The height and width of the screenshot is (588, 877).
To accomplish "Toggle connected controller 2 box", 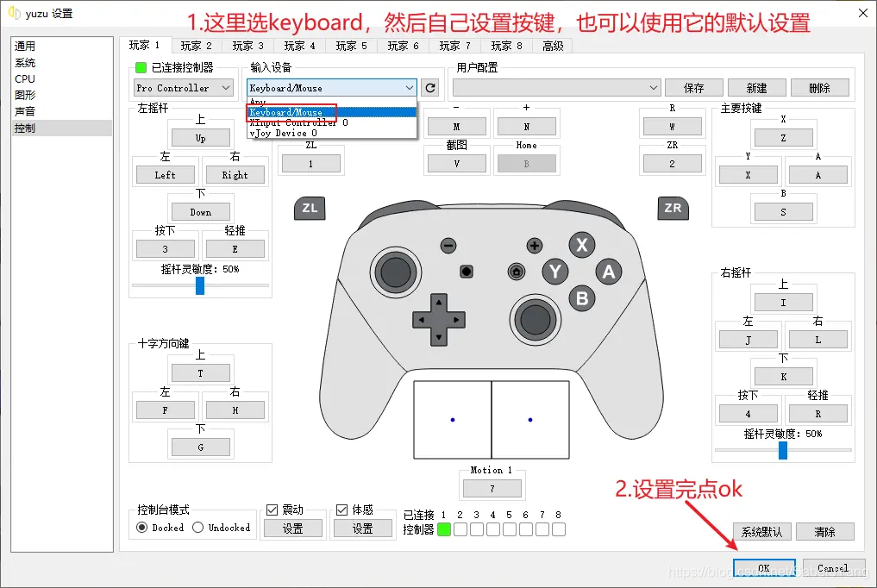I will 460,529.
